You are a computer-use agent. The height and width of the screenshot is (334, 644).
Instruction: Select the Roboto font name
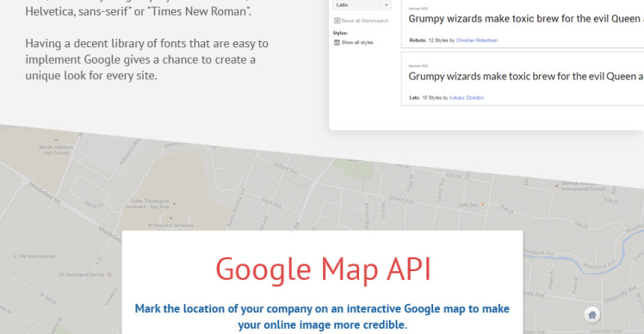[x=418, y=40]
